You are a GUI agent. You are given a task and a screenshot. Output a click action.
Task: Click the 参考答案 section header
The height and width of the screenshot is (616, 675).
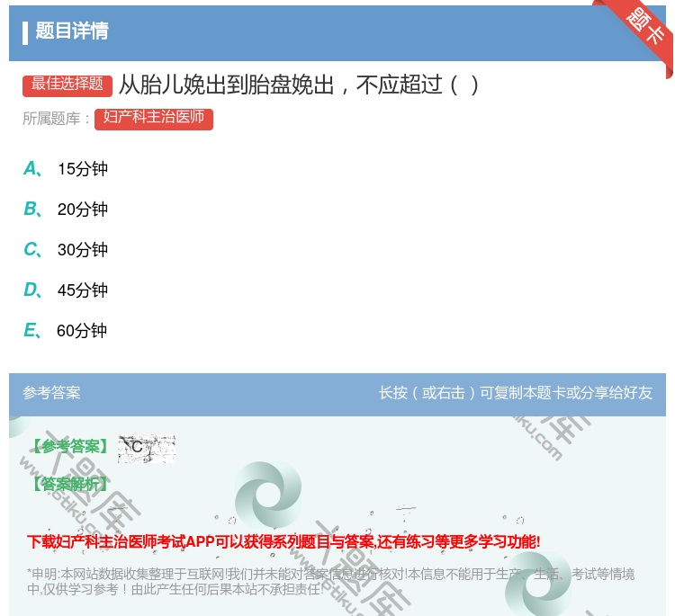51,393
